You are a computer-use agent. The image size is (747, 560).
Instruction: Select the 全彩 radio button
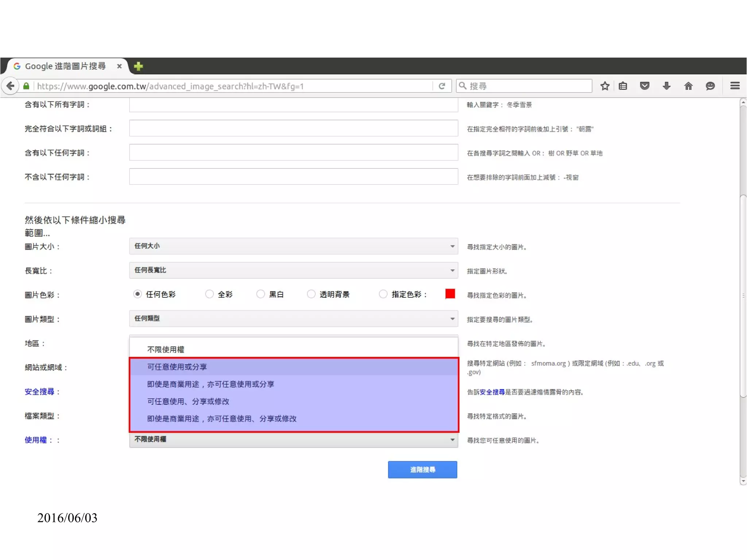[x=209, y=294]
